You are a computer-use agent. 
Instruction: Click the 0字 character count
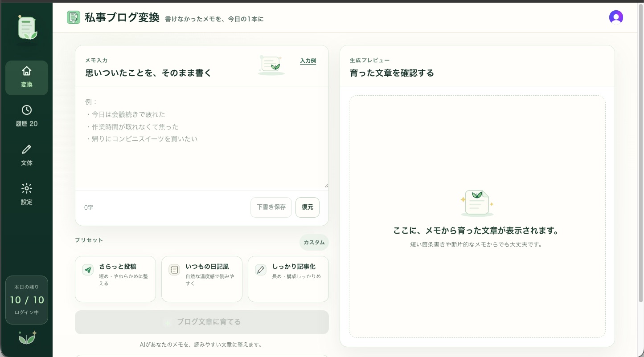click(89, 207)
